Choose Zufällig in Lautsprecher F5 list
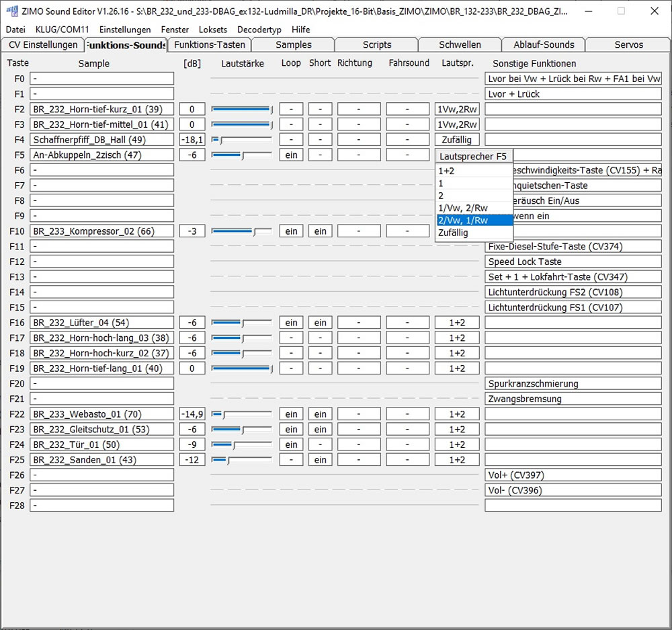The width and height of the screenshot is (672, 630). click(474, 233)
